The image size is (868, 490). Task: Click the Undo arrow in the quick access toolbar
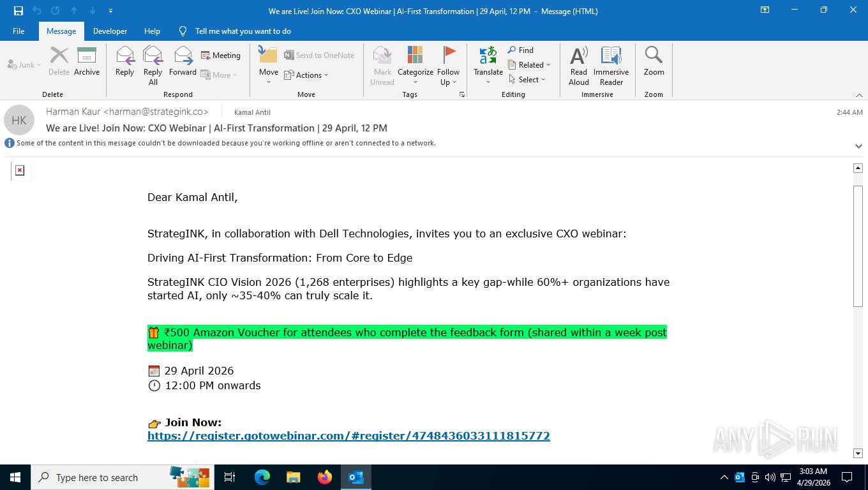pyautogui.click(x=37, y=11)
